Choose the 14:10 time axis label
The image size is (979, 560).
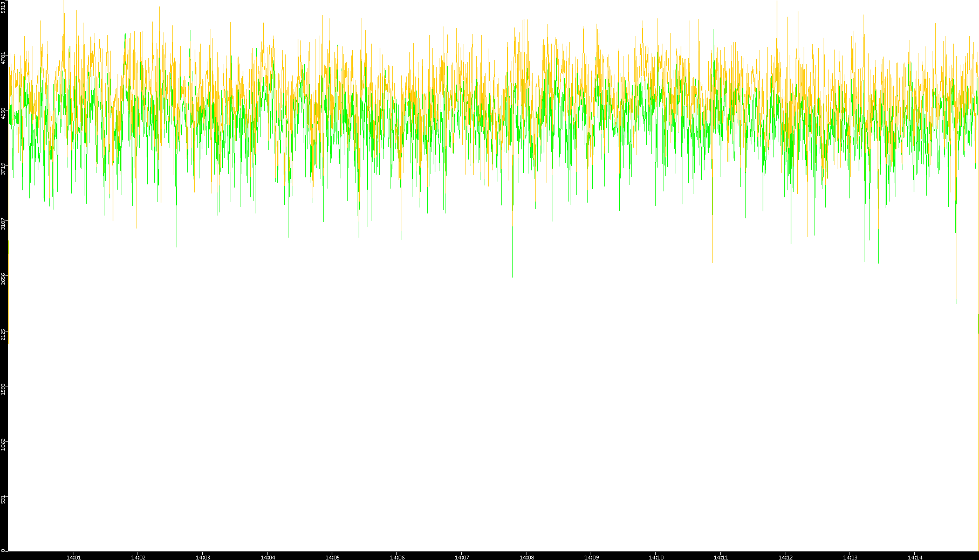click(x=656, y=557)
